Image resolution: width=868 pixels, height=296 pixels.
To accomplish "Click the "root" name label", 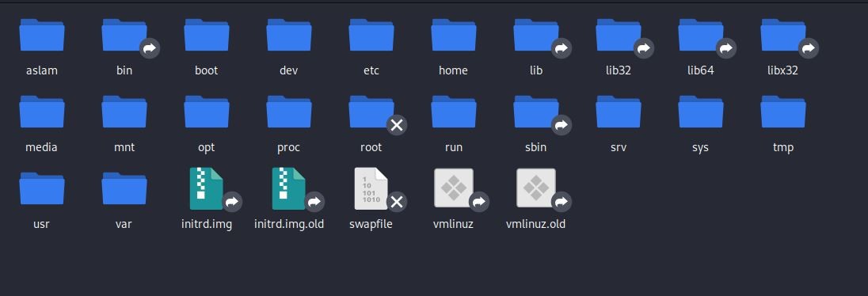I will click(371, 148).
